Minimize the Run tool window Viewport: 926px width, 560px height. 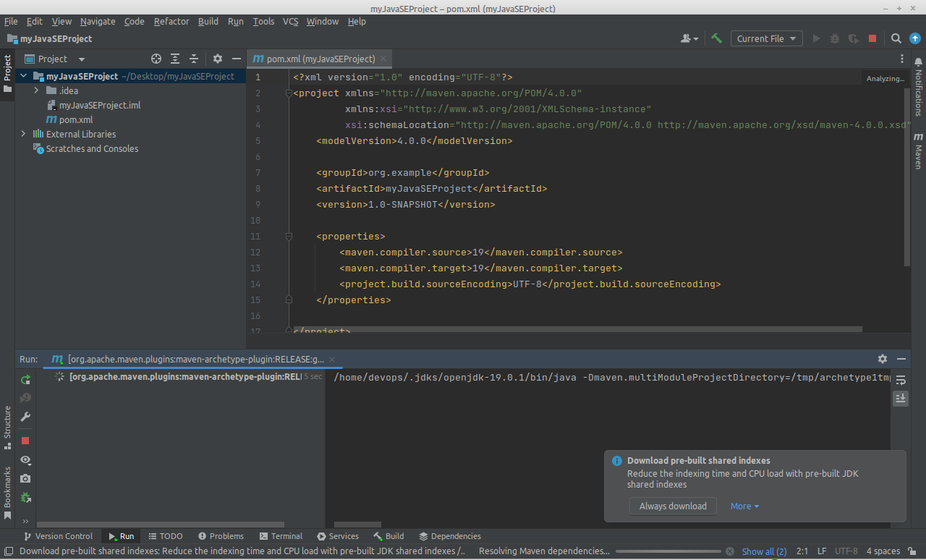click(901, 359)
